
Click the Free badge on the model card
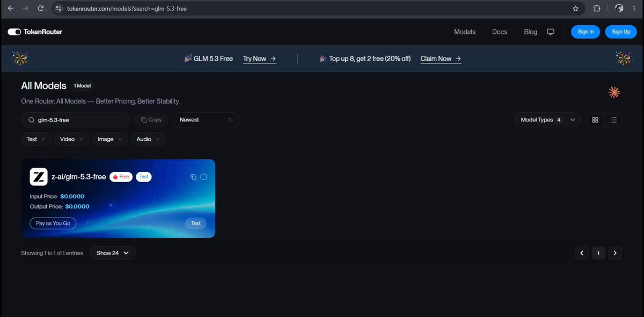click(121, 177)
